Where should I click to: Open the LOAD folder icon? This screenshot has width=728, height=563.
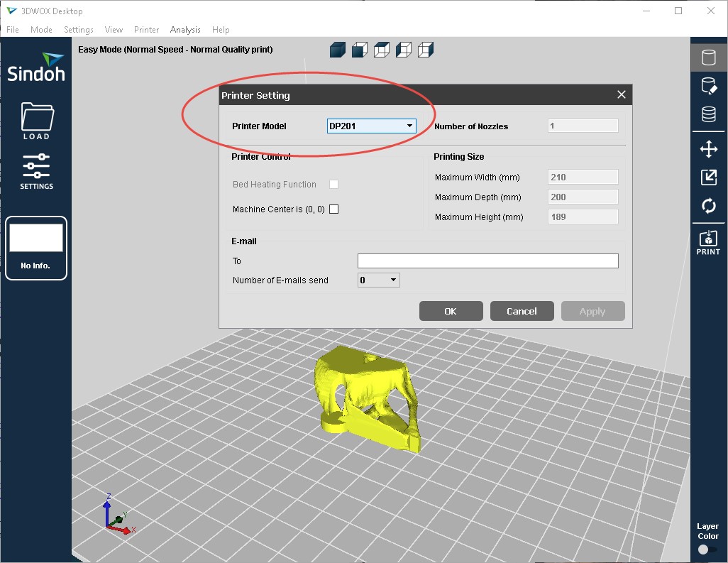click(37, 121)
